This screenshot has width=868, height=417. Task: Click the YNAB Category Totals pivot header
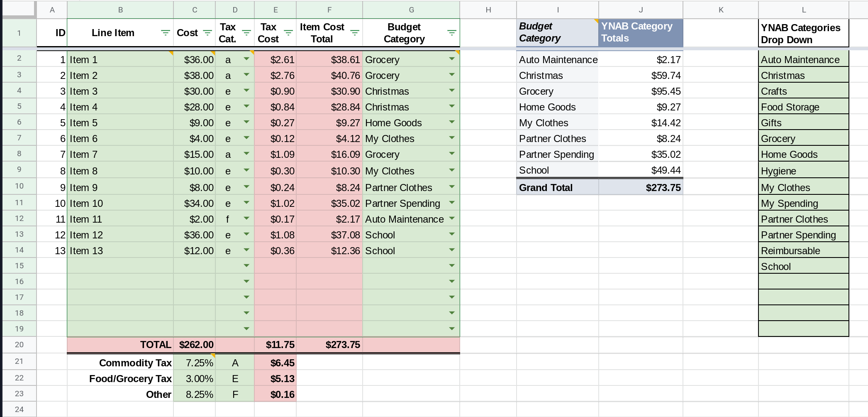(x=641, y=32)
